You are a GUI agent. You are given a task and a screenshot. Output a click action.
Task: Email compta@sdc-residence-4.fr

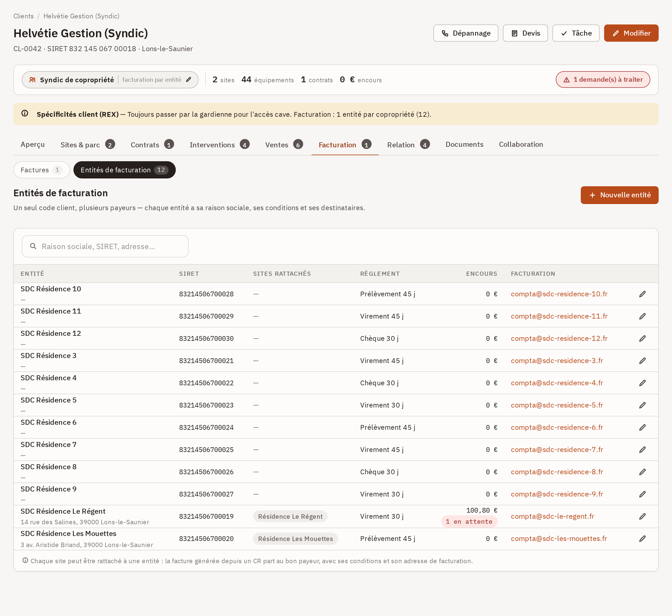point(557,383)
